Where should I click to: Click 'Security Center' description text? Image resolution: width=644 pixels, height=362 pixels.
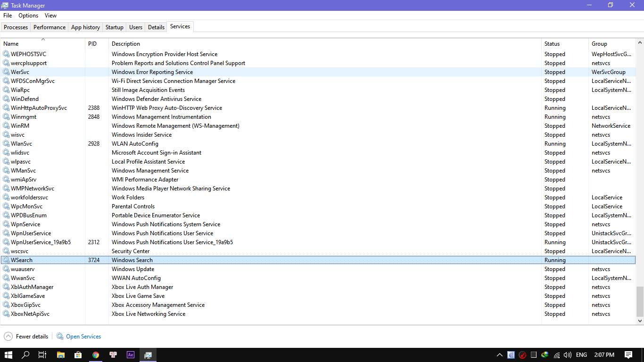pyautogui.click(x=131, y=251)
